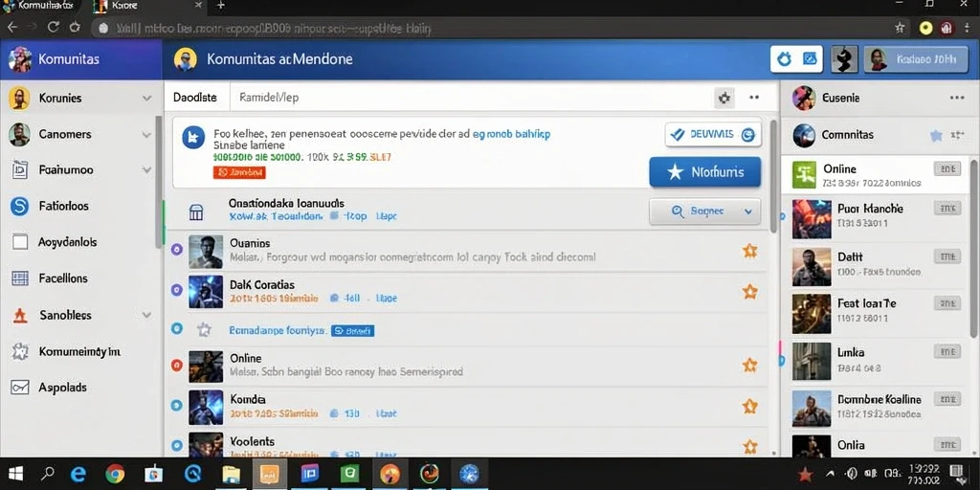Click the volume icon in system tray
The width and height of the screenshot is (980, 490).
(851, 473)
